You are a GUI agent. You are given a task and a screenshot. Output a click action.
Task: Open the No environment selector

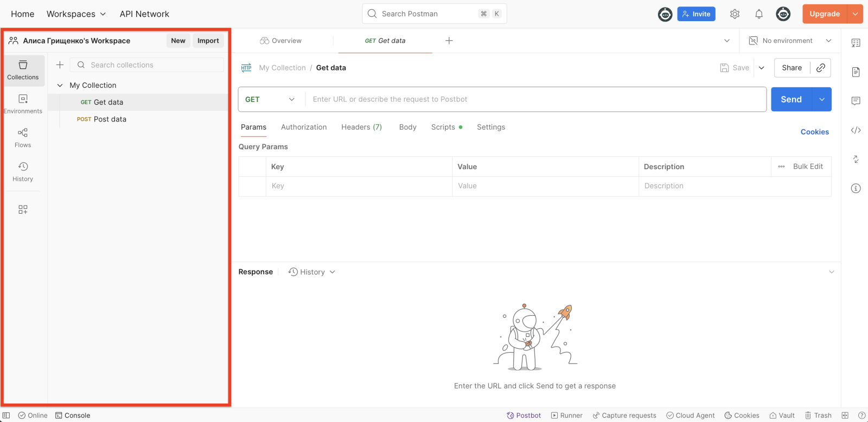[790, 41]
